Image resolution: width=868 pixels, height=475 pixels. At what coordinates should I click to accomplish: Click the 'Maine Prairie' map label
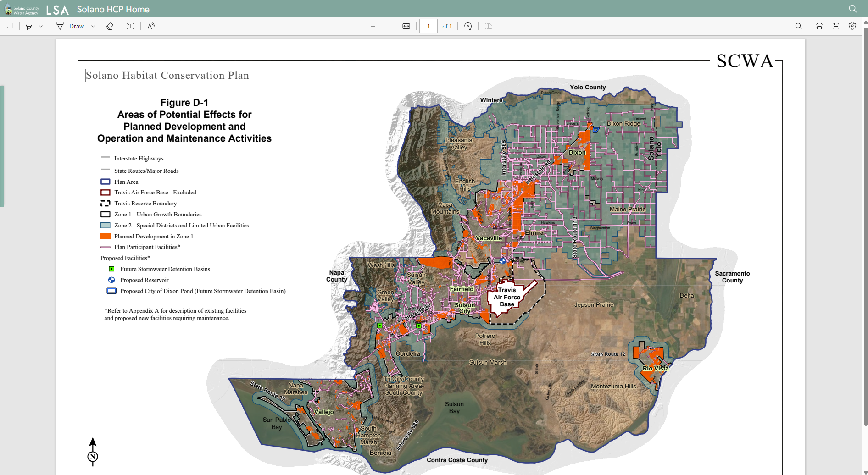pos(628,209)
